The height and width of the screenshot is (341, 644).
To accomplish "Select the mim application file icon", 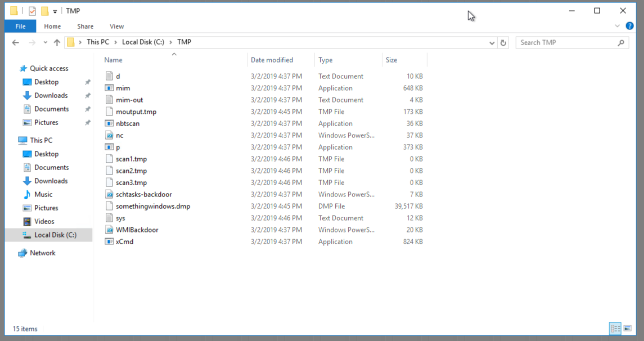I will [109, 88].
